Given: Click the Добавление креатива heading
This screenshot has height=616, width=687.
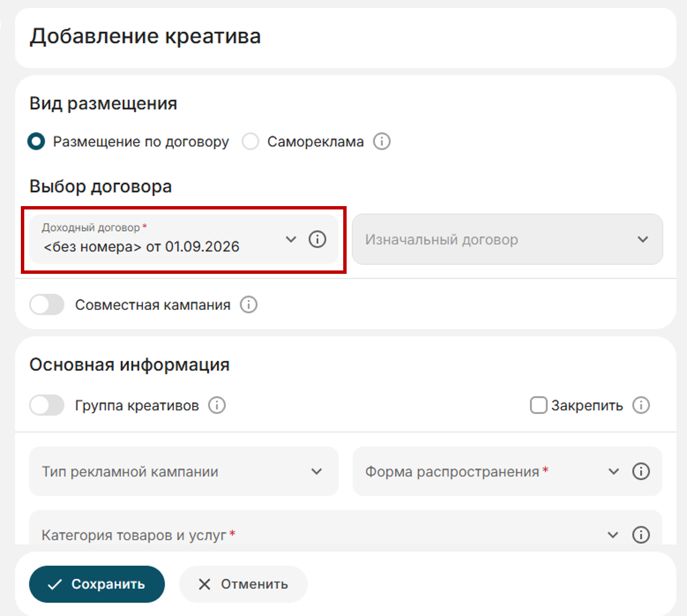Looking at the screenshot, I should point(145,36).
